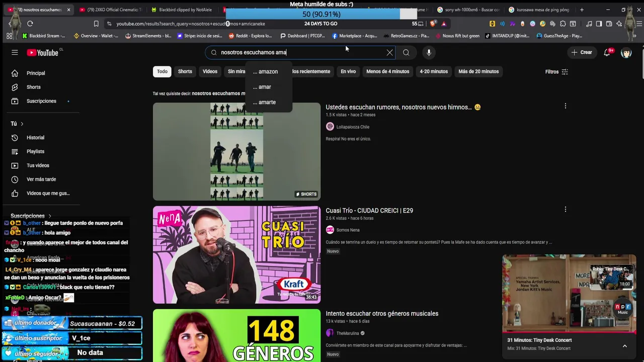Open the GuessTheAge bookmark
Viewport: 644px width, 362px height.
coord(559,36)
